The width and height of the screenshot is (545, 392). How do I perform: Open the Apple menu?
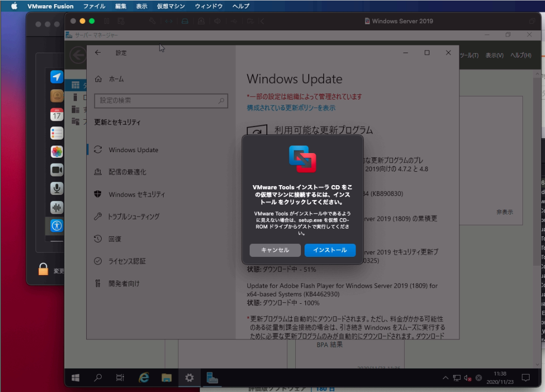tap(14, 6)
